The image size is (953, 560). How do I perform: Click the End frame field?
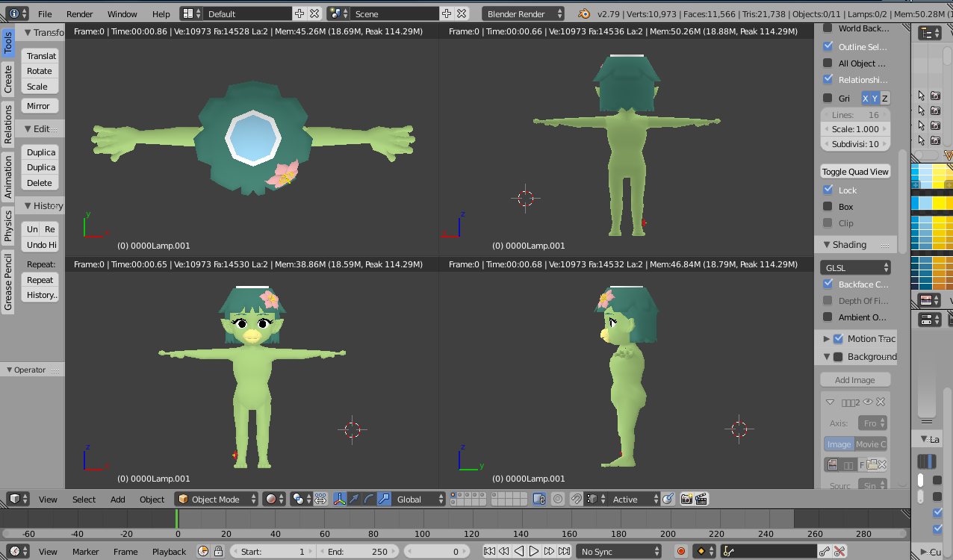[357, 552]
